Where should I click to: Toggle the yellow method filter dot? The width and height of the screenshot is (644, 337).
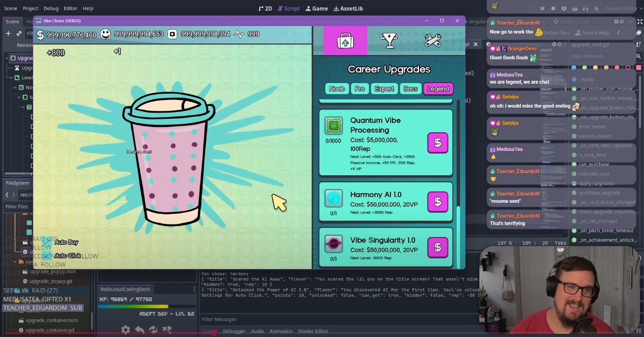tap(596, 68)
